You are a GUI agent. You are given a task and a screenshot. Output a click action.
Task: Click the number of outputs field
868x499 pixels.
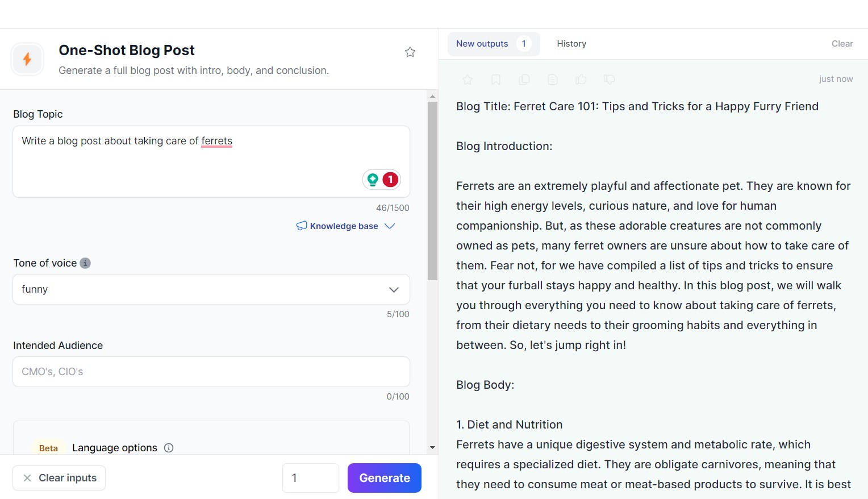[x=311, y=478]
